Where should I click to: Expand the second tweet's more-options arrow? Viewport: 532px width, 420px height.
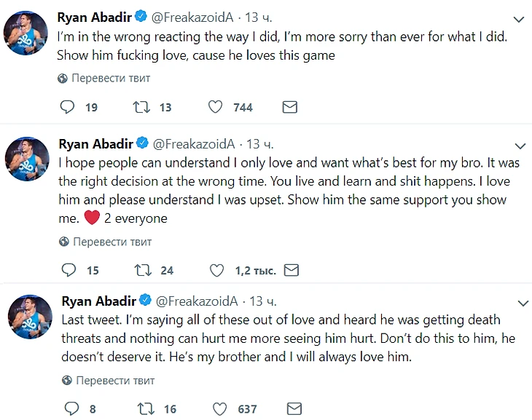coord(520,146)
